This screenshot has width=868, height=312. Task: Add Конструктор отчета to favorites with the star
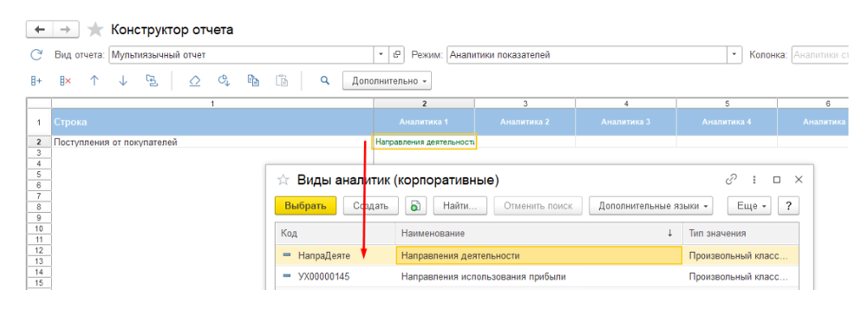pyautogui.click(x=96, y=30)
